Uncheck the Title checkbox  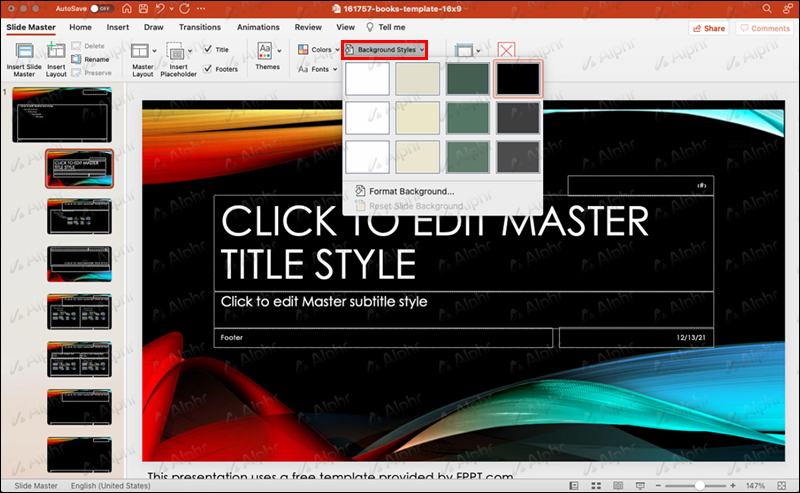coord(207,49)
